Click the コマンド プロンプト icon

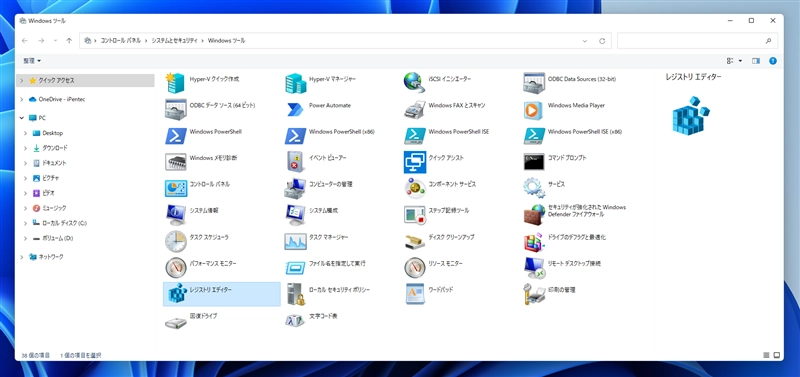pyautogui.click(x=534, y=162)
